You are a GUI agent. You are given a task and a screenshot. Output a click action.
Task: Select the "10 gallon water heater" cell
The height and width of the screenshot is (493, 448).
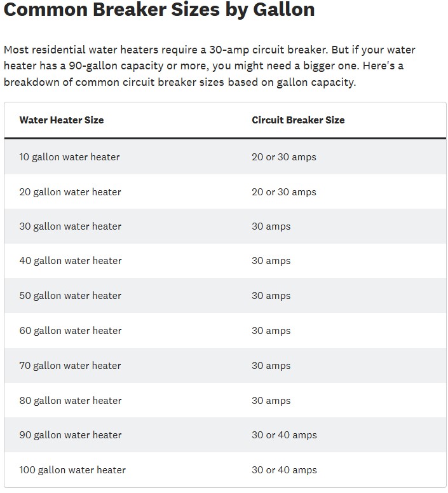69,157
